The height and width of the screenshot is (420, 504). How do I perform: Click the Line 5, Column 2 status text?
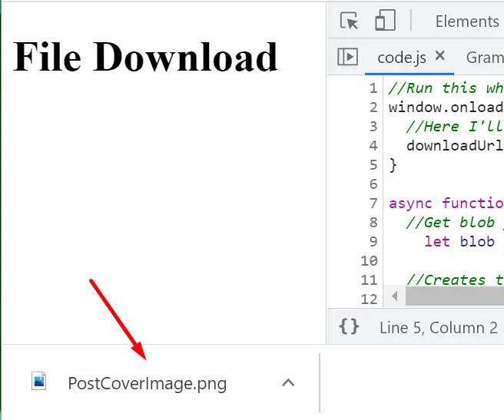439,328
